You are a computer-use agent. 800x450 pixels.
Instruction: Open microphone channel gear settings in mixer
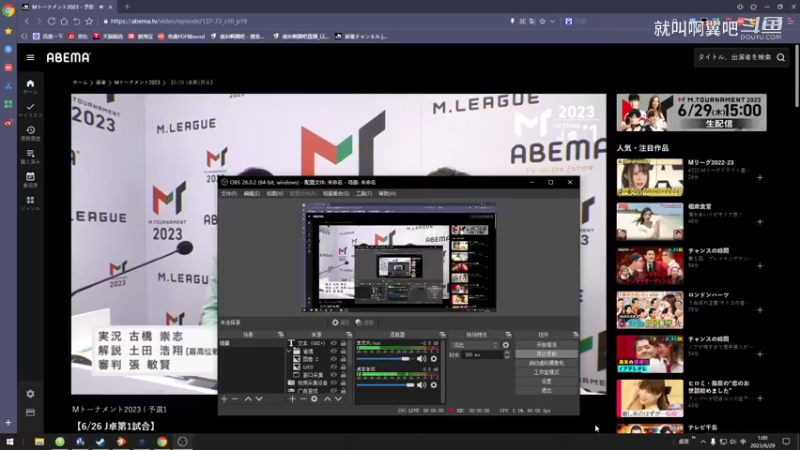click(x=434, y=359)
